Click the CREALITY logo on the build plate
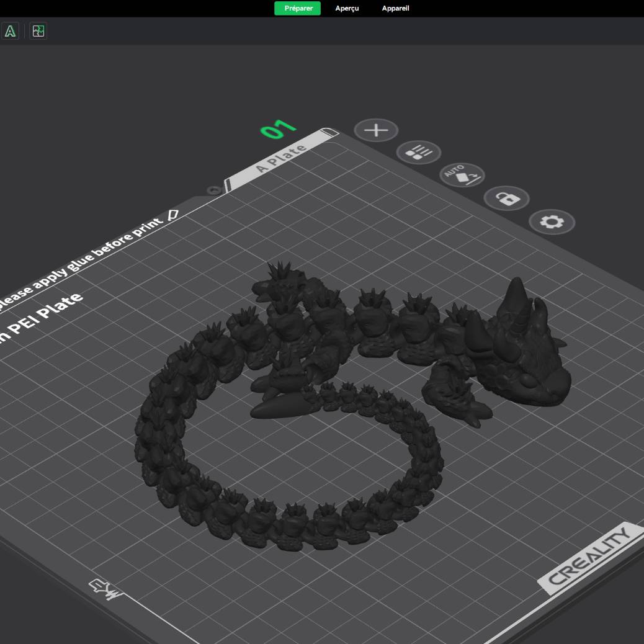This screenshot has width=644, height=644. pos(589,557)
